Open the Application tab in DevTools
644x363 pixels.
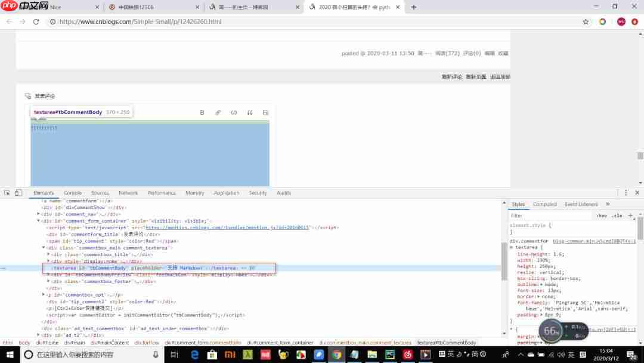[227, 193]
